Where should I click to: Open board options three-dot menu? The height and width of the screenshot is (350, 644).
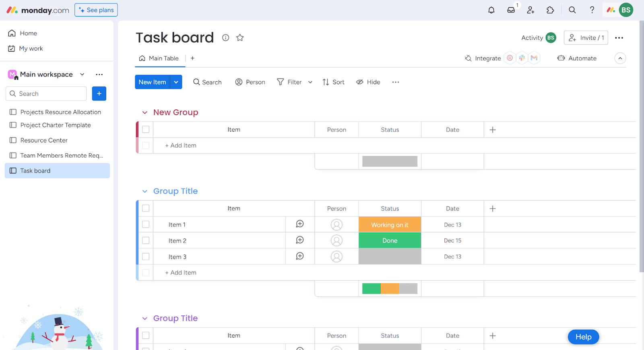tap(619, 38)
